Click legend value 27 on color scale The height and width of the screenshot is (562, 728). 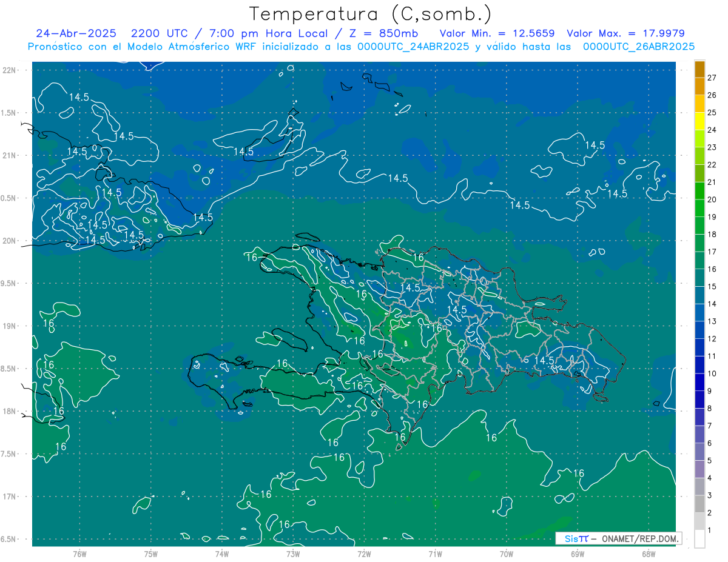[712, 77]
